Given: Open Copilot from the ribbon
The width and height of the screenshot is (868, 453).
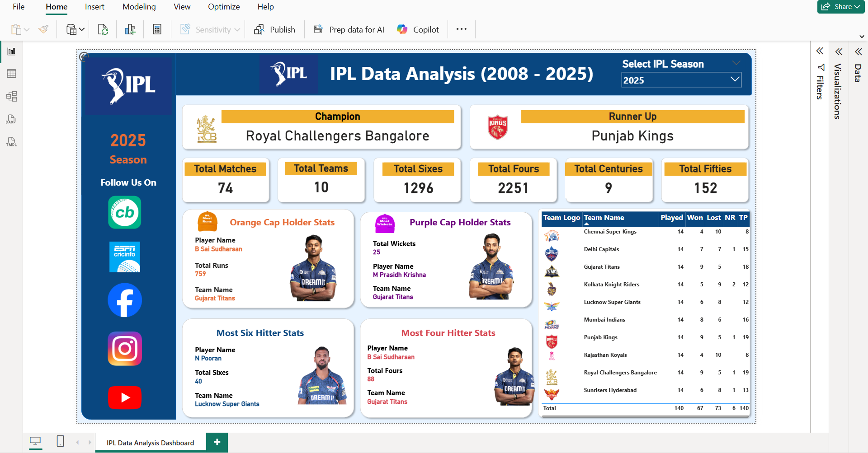Looking at the screenshot, I should point(418,29).
